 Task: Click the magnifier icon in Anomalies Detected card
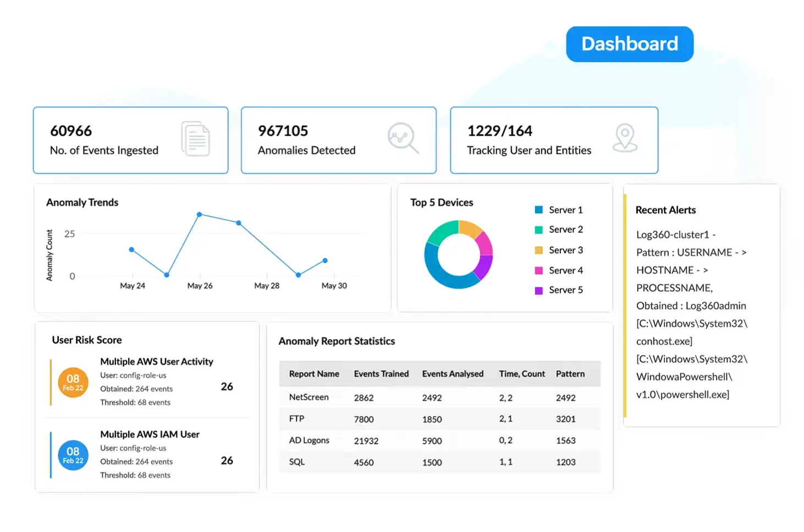[403, 138]
